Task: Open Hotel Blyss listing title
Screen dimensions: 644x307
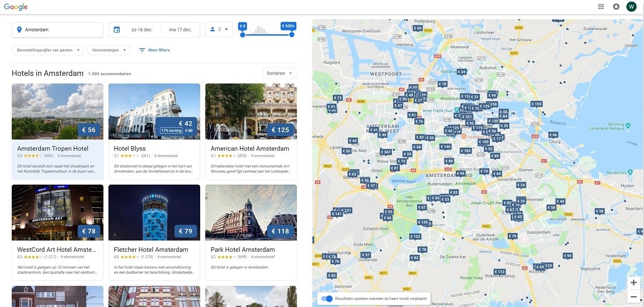Action: [130, 149]
